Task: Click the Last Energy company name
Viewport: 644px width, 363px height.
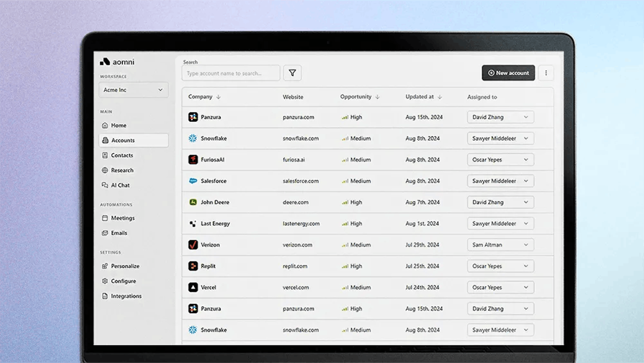Action: (215, 224)
